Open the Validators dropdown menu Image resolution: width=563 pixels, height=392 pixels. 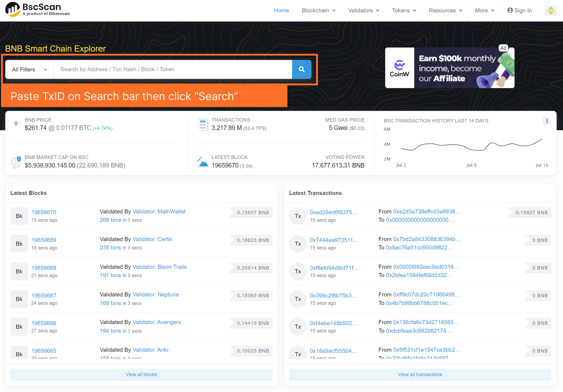[363, 11]
